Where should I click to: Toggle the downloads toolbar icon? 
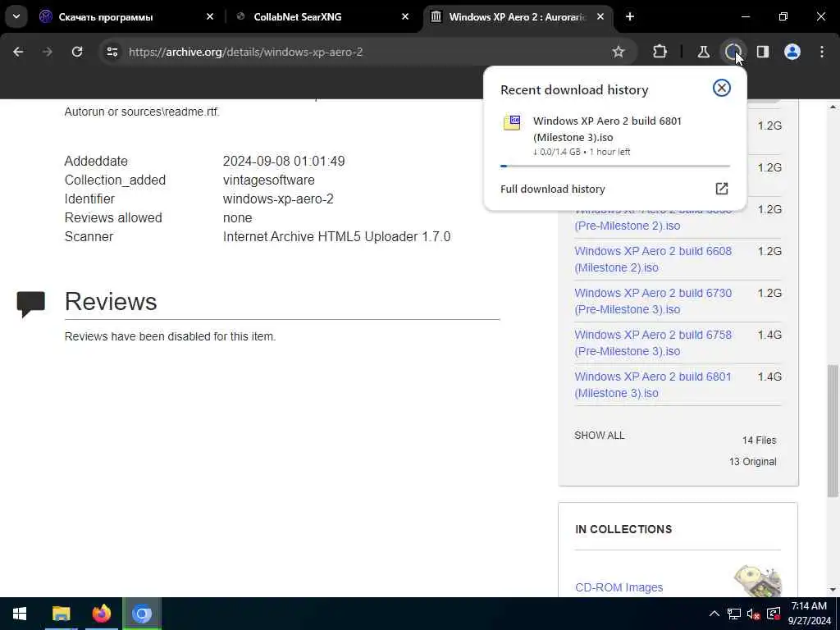click(x=733, y=52)
